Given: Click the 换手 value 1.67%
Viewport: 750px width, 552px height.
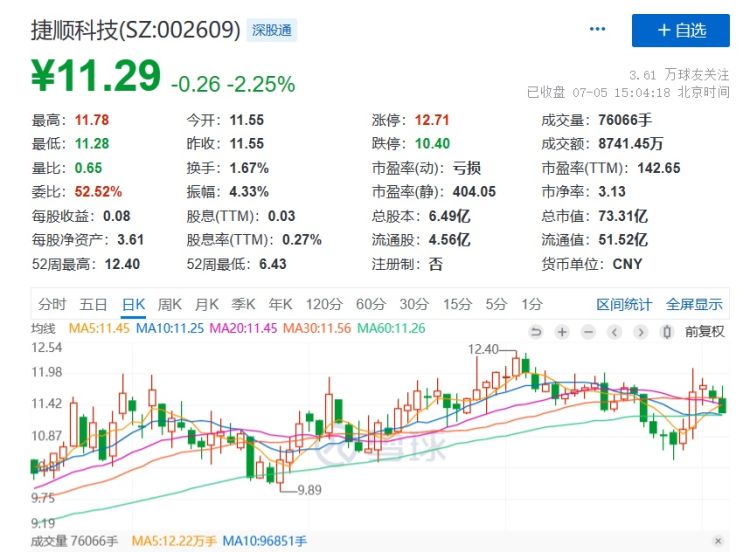Looking at the screenshot, I should [249, 168].
